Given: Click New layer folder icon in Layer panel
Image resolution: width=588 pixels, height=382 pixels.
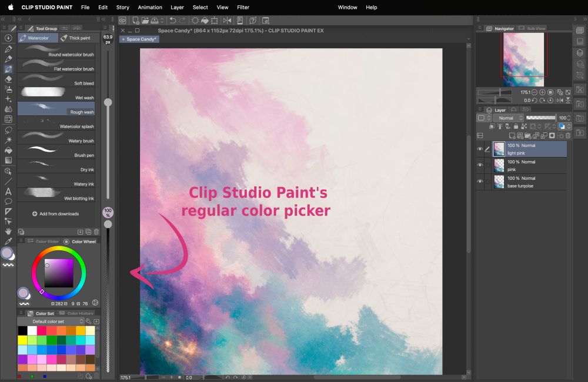Looking at the screenshot, I should [528, 136].
